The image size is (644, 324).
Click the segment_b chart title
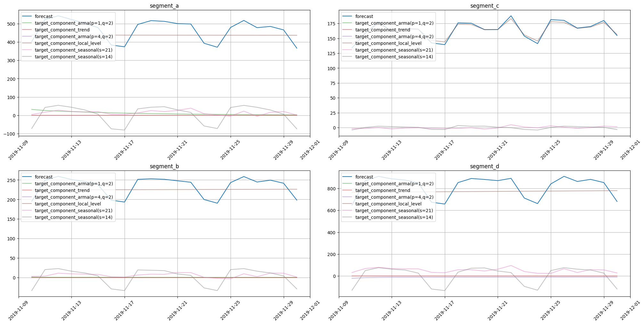coord(164,166)
